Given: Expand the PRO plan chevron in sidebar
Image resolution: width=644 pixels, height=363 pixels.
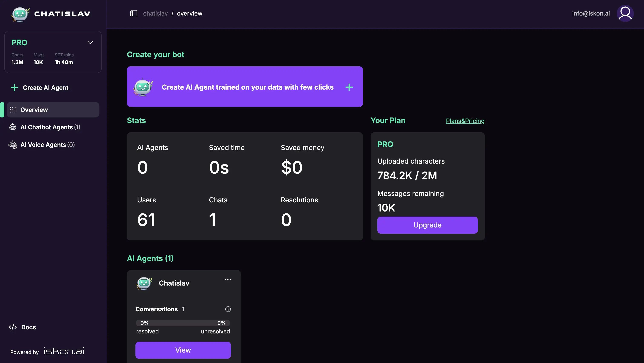Looking at the screenshot, I should click(x=90, y=43).
